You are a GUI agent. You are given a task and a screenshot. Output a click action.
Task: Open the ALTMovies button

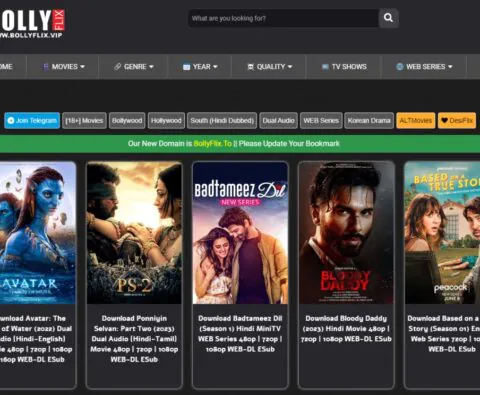pos(416,120)
